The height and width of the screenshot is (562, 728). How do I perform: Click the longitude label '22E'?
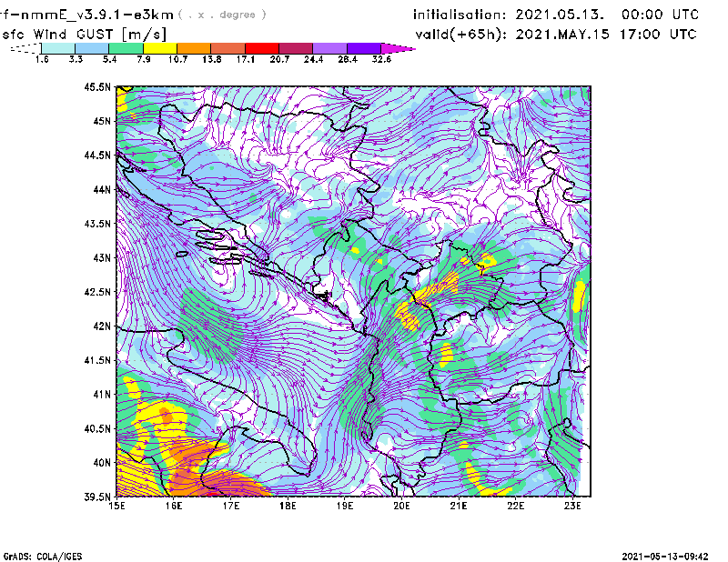[516, 506]
